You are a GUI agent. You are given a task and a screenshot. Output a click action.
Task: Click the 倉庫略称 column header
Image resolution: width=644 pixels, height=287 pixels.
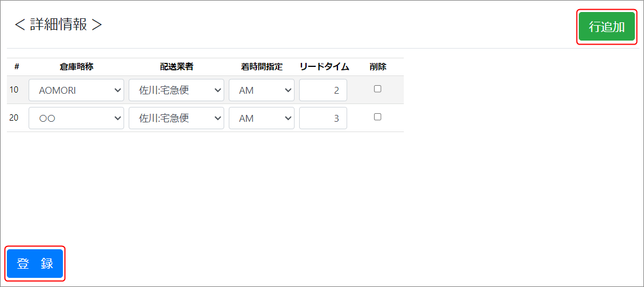pyautogui.click(x=76, y=66)
